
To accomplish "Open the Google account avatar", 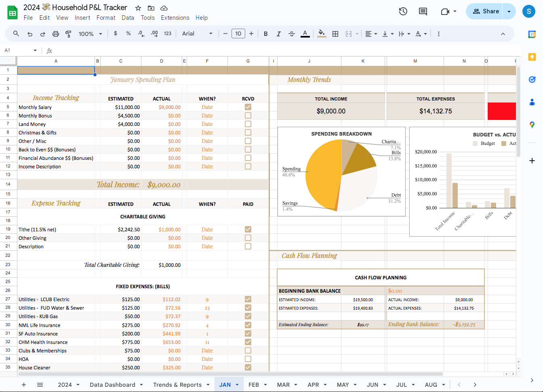I will 529,11.
